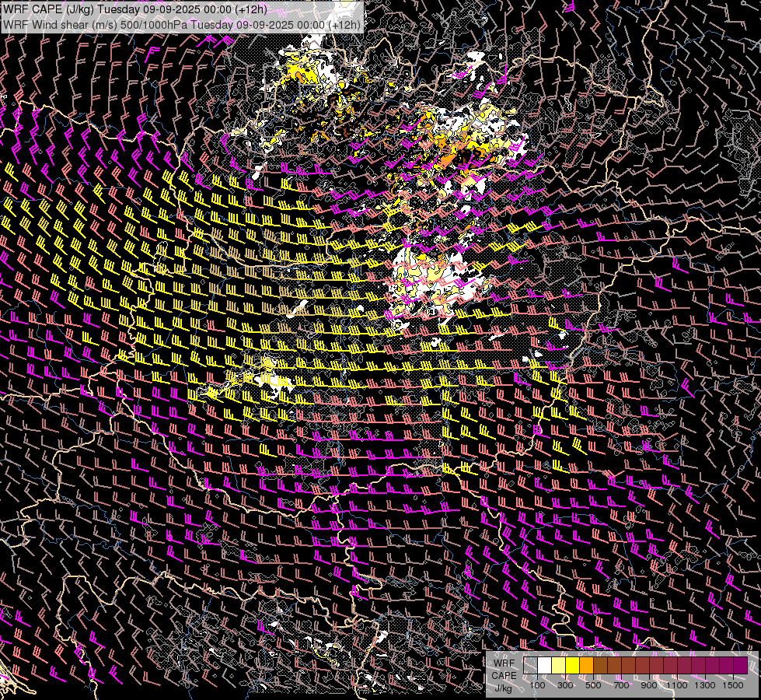Click the legend value 1100
Screen dimensions: 761x700
pos(676,685)
